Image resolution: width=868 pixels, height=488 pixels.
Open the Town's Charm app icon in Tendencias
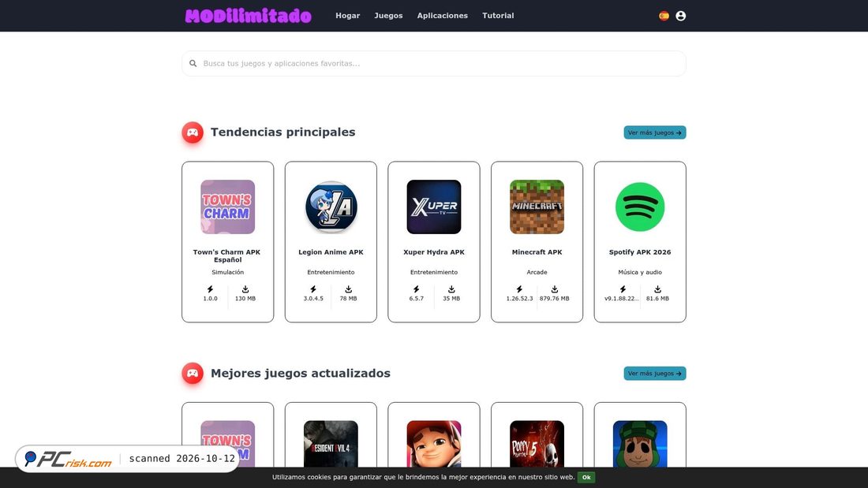(227, 207)
